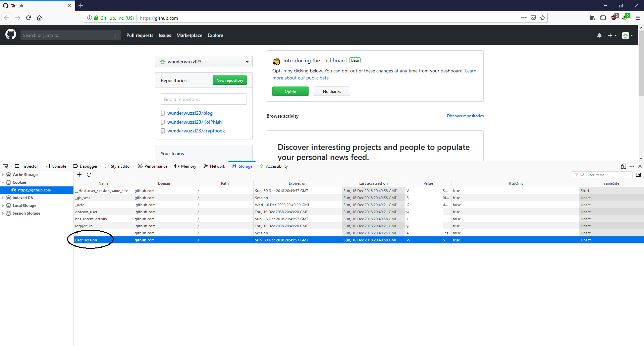644x346 pixels.
Task: Open the Accessibility tab
Action: 274,166
